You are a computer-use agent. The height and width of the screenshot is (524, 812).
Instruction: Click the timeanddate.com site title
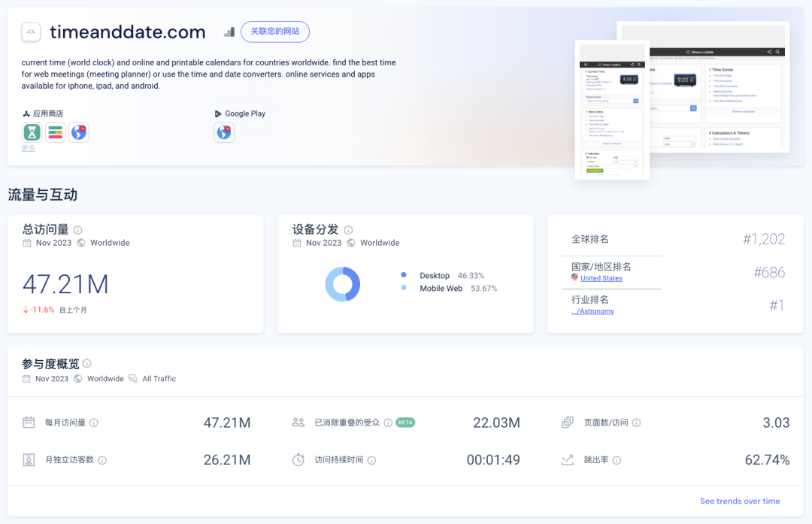pyautogui.click(x=127, y=32)
